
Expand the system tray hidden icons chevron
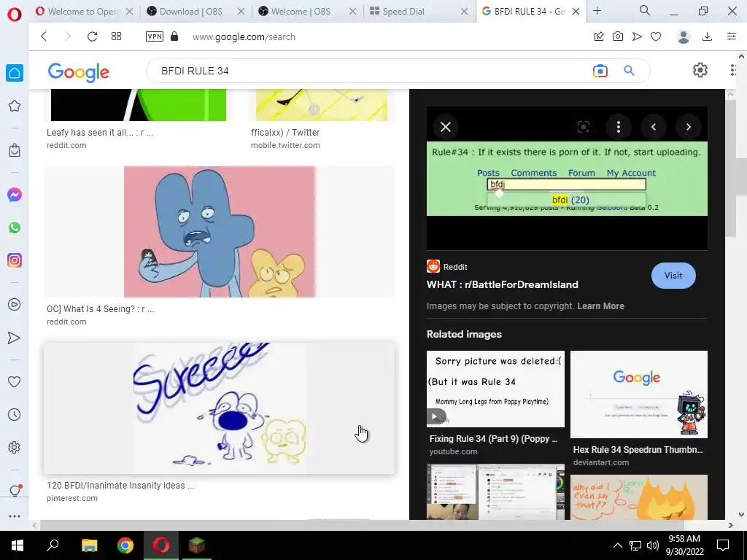617,545
